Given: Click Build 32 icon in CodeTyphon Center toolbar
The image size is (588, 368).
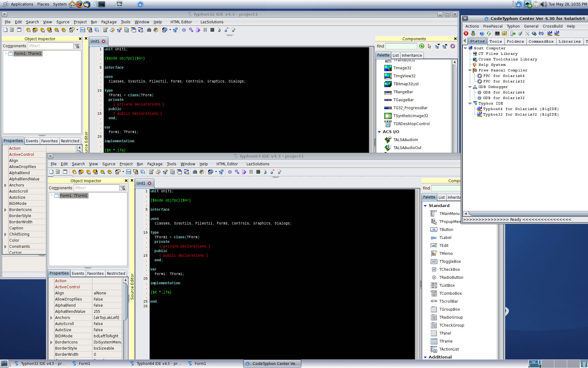Looking at the screenshot, I should pyautogui.click(x=557, y=33).
